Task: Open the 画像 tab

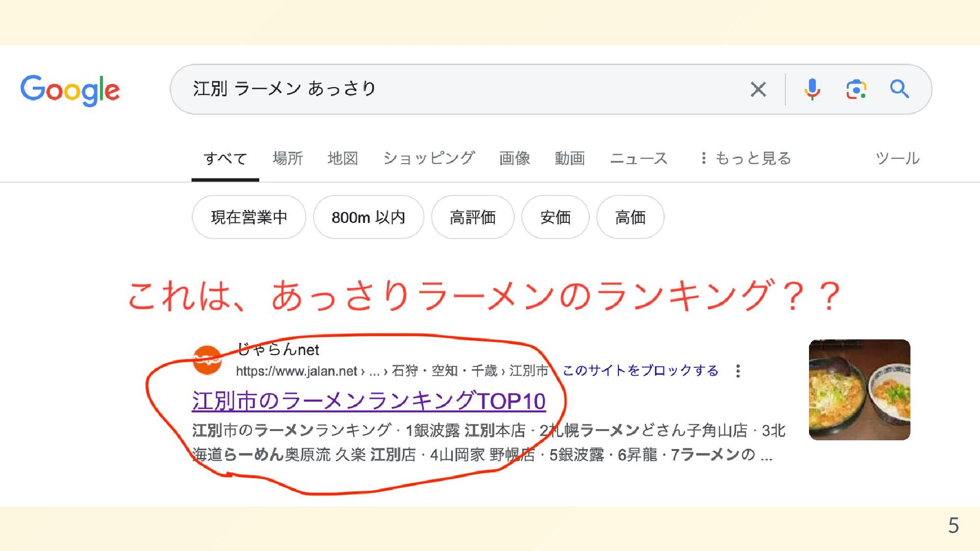Action: tap(514, 158)
